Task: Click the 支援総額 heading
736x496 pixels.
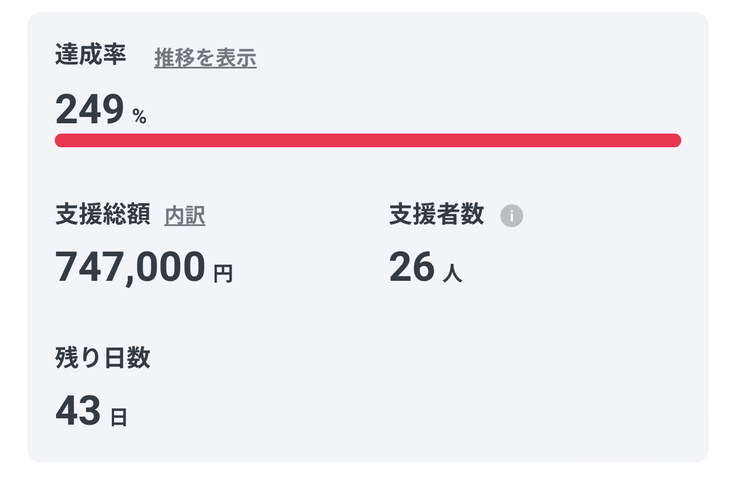Action: pos(103,214)
